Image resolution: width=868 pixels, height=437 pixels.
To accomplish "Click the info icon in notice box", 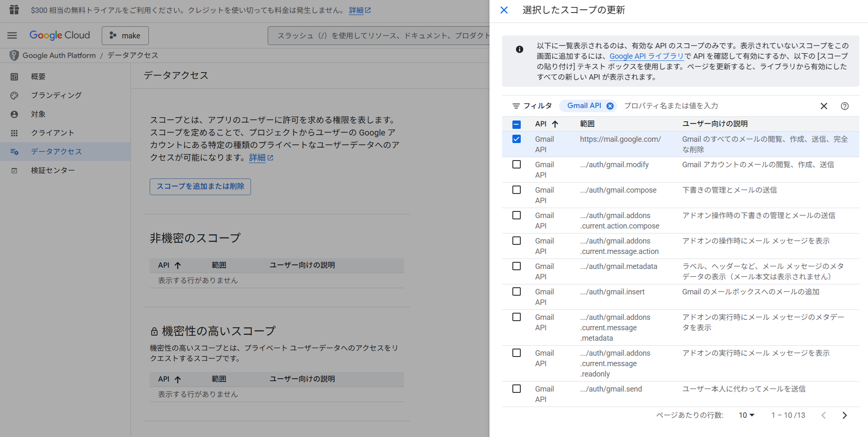I will click(519, 49).
